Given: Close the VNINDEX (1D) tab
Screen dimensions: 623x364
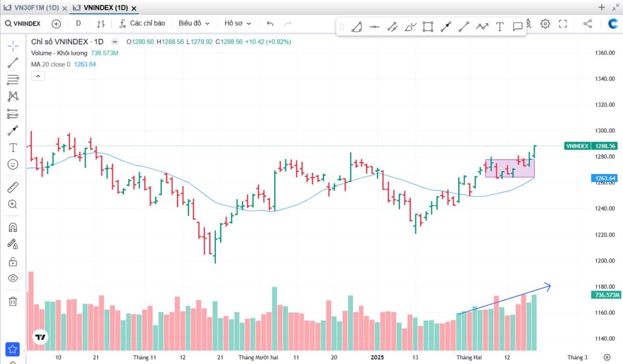Looking at the screenshot, I should tap(134, 8).
